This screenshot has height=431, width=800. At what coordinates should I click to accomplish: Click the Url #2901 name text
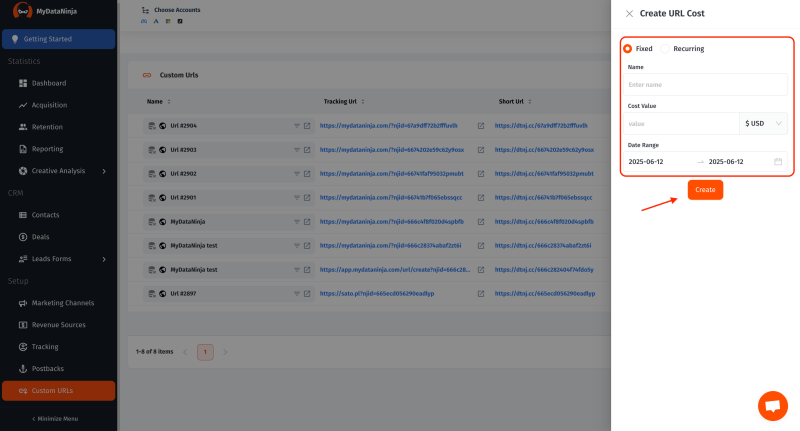point(183,197)
